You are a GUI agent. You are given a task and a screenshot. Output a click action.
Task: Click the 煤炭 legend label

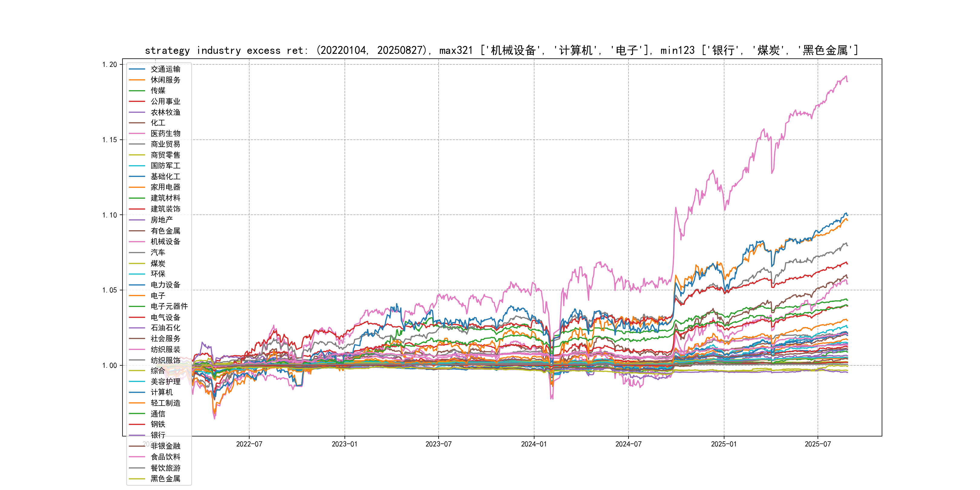[x=158, y=263]
